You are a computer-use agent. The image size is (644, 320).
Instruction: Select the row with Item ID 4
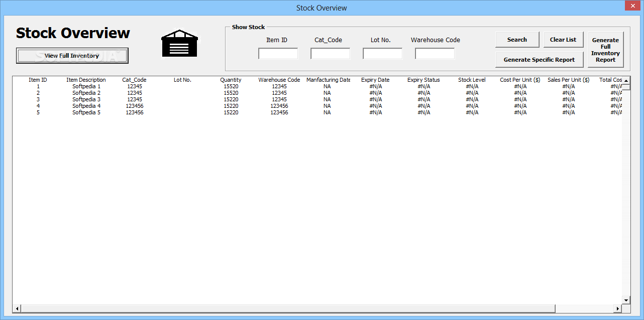[151, 106]
